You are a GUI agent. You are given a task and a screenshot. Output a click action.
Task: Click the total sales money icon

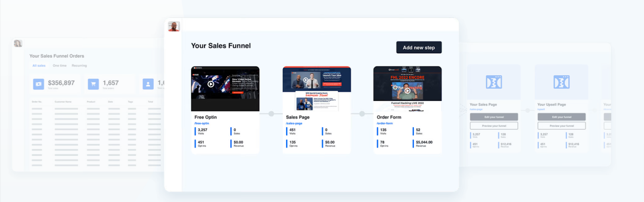point(39,84)
